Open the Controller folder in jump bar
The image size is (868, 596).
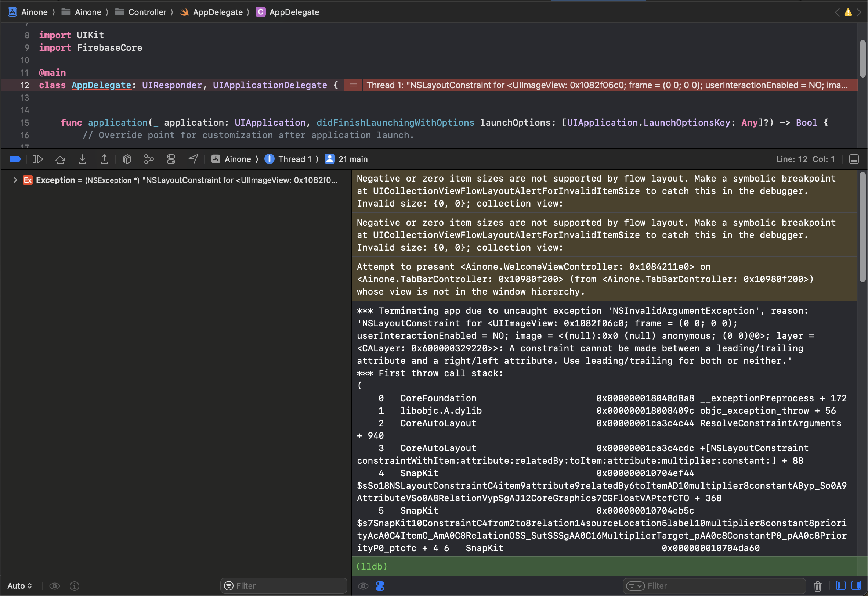(x=147, y=12)
